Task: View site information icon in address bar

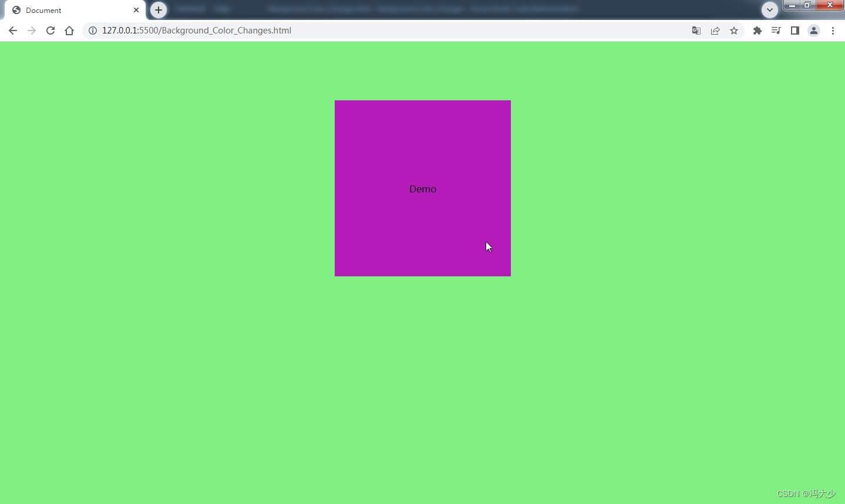Action: click(93, 31)
